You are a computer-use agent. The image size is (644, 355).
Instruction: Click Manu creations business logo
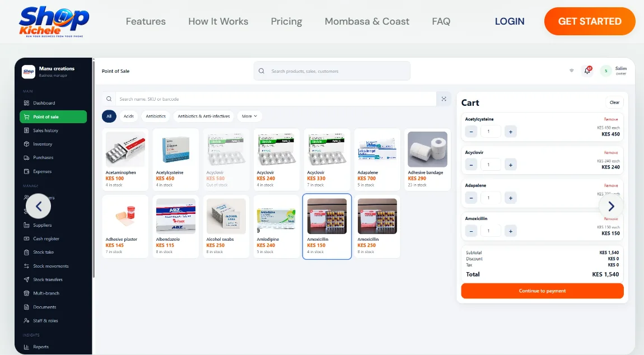coord(29,72)
